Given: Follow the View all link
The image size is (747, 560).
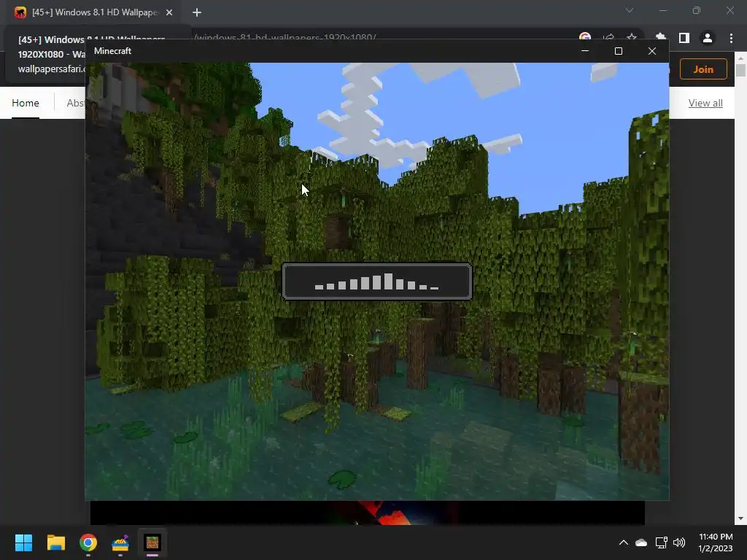Looking at the screenshot, I should pos(705,103).
